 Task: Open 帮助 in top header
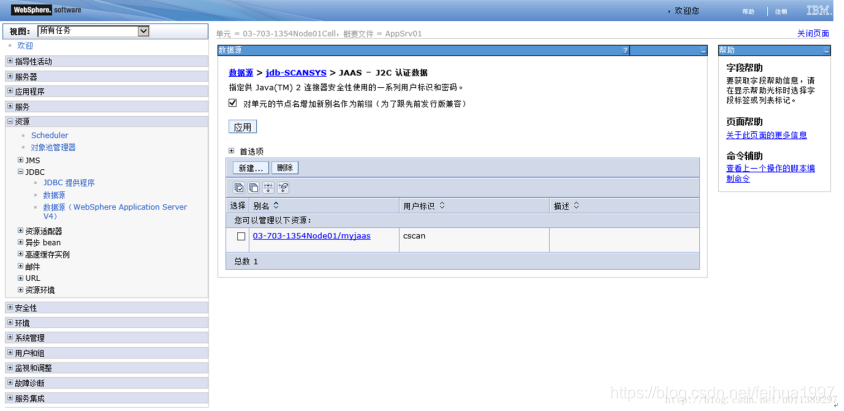749,11
